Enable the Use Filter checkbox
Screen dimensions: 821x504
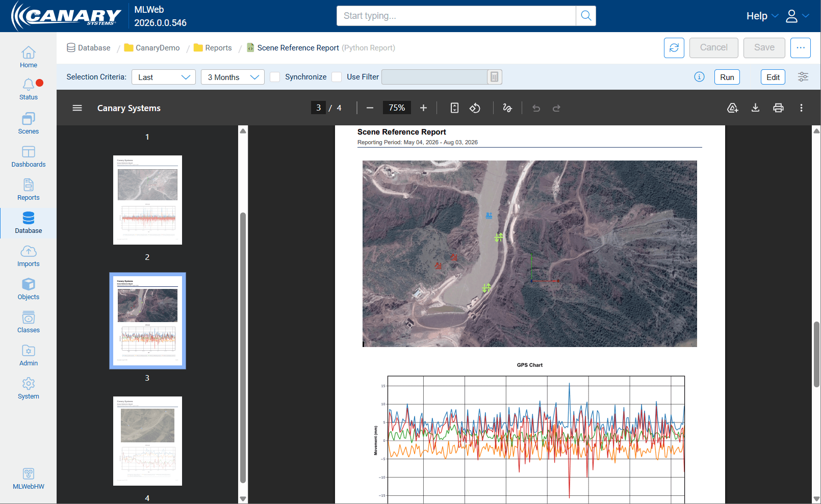coord(337,77)
